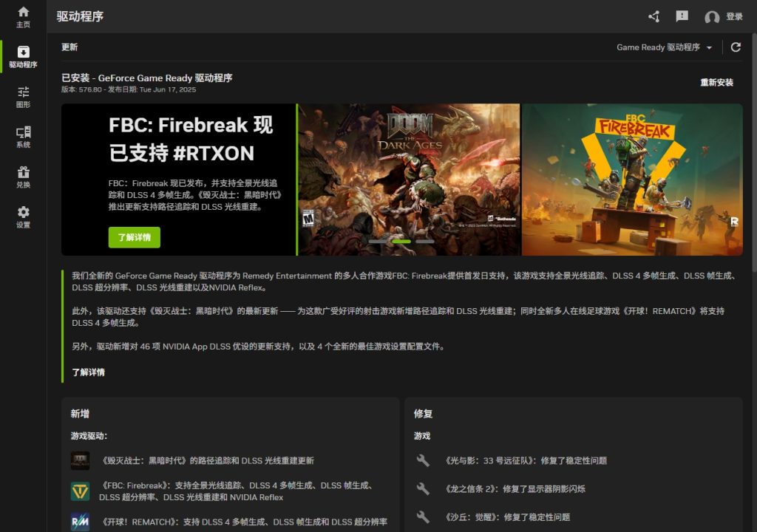
Task: Open 设置 settings gear
Action: click(x=23, y=216)
